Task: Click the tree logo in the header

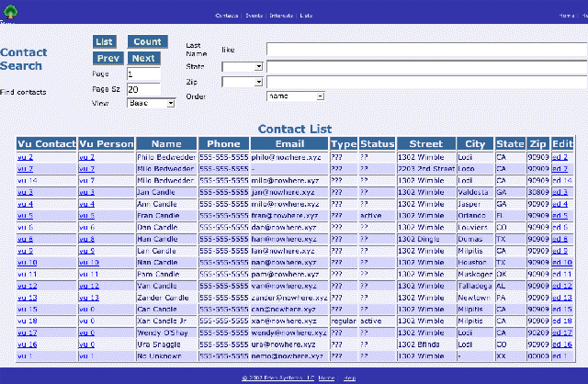Action: click(x=10, y=11)
